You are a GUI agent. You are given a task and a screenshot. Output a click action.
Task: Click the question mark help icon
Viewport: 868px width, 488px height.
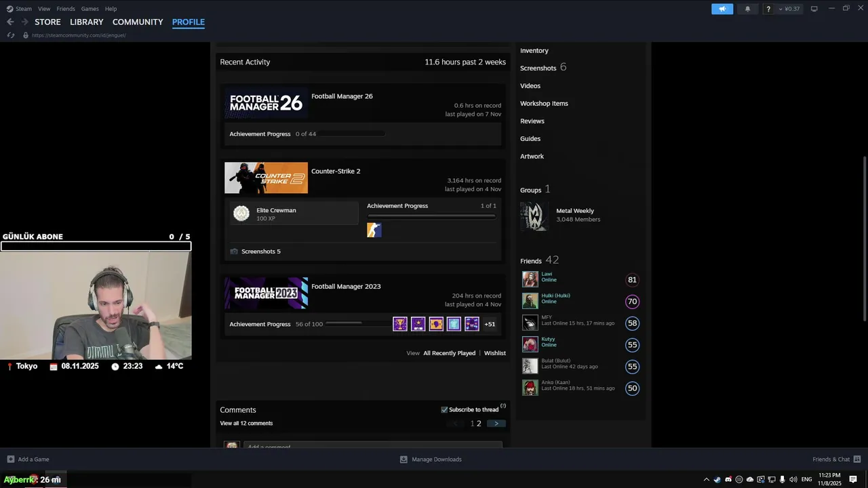768,9
